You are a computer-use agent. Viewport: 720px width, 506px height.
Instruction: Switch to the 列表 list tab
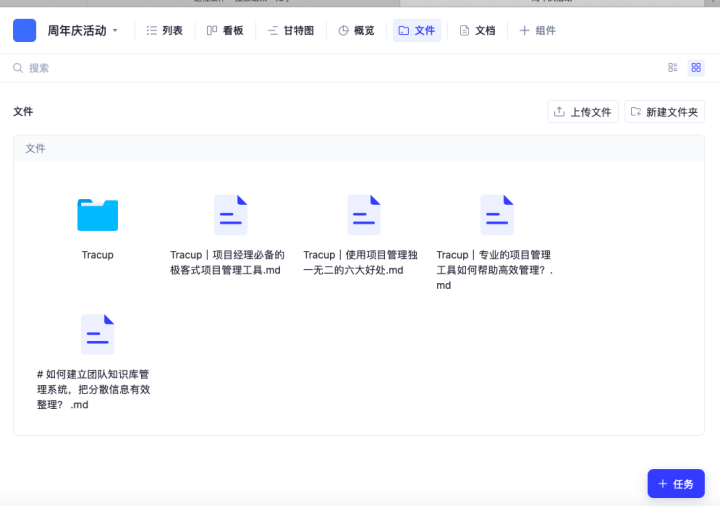click(x=164, y=30)
